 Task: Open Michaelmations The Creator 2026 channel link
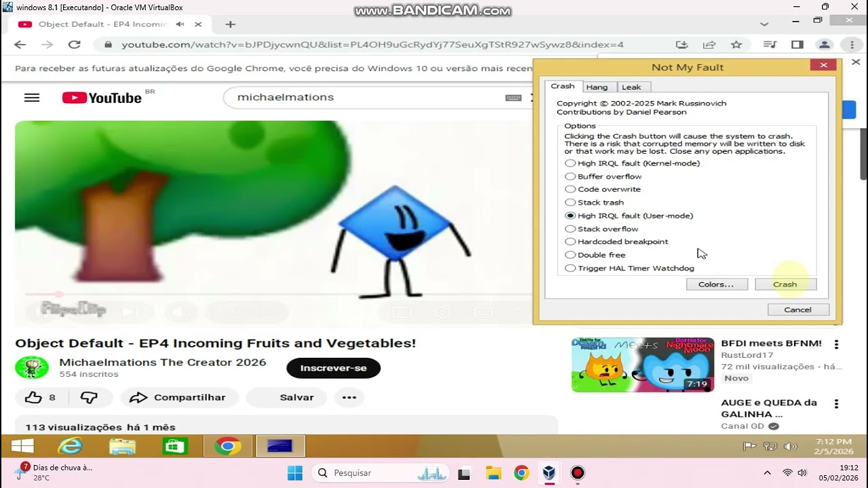click(x=163, y=362)
